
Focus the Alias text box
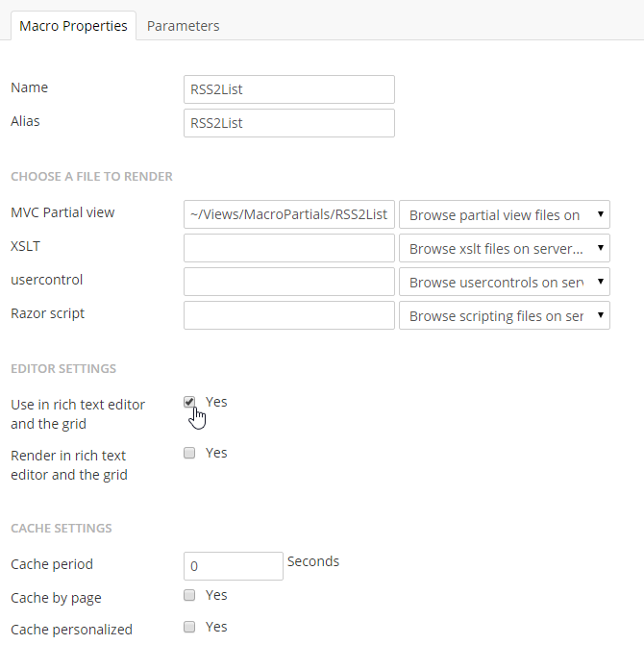[288, 123]
